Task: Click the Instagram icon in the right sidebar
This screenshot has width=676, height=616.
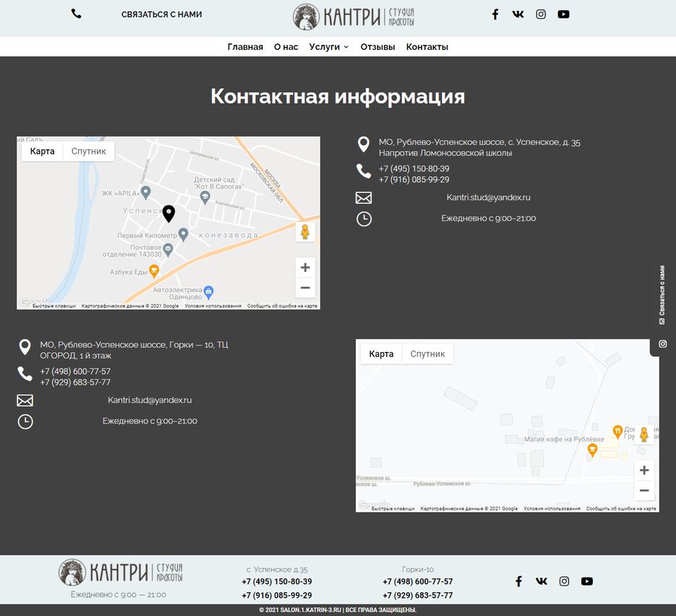Action: [x=662, y=344]
